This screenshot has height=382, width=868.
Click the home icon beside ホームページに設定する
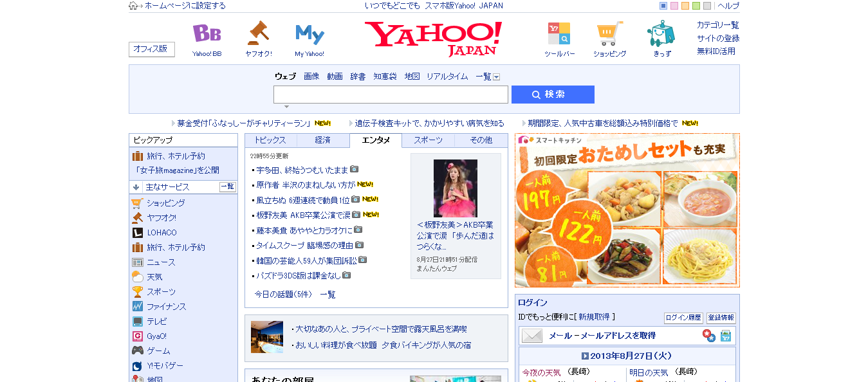pos(133,6)
